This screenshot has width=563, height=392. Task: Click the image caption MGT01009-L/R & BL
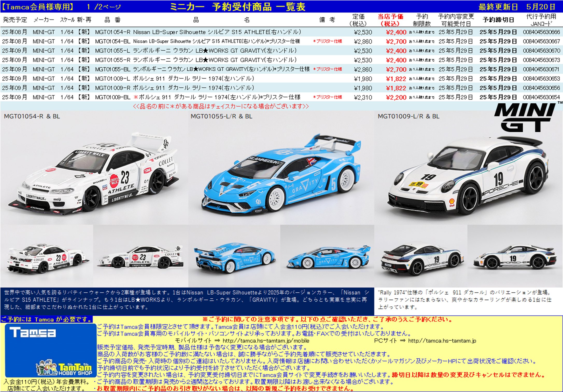tap(409, 116)
